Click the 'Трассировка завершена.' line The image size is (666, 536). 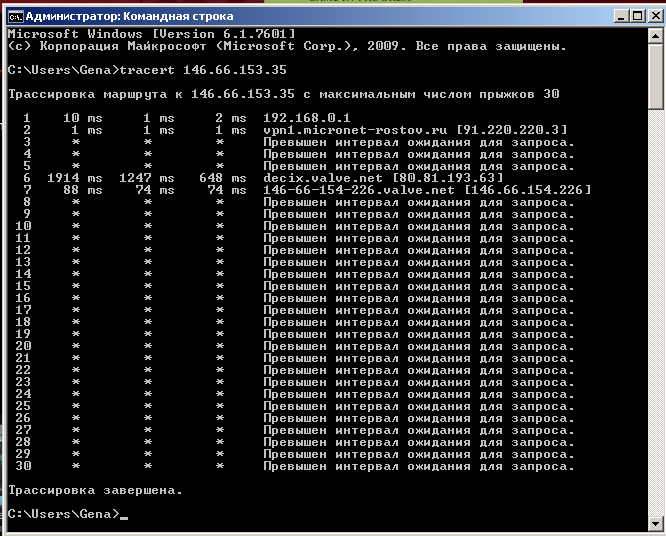95,490
